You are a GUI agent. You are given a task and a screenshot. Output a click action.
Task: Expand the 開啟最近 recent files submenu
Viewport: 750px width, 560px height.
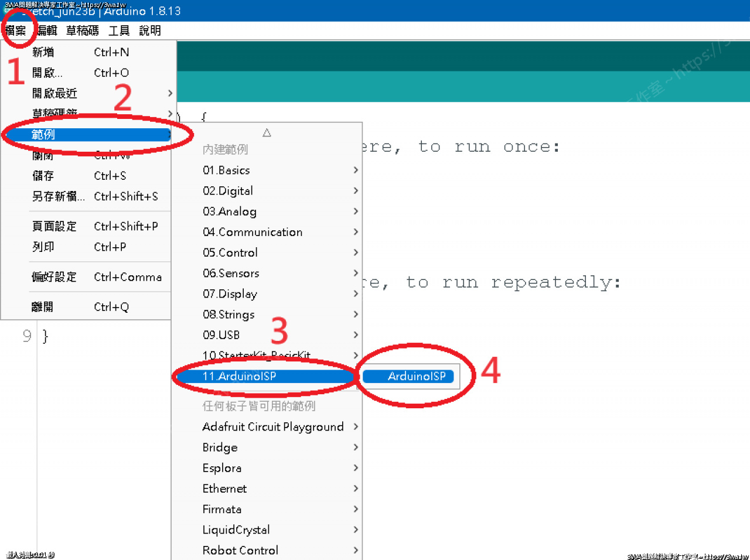click(x=54, y=93)
